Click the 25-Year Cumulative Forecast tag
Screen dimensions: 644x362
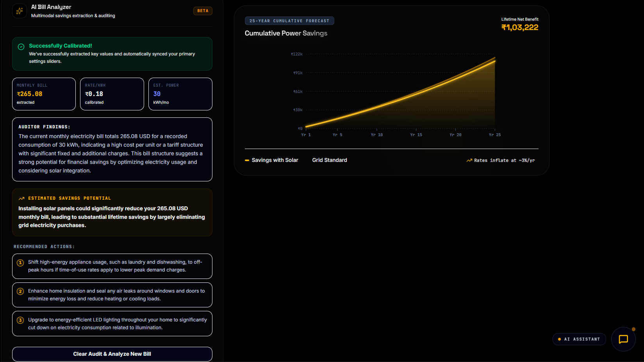289,21
